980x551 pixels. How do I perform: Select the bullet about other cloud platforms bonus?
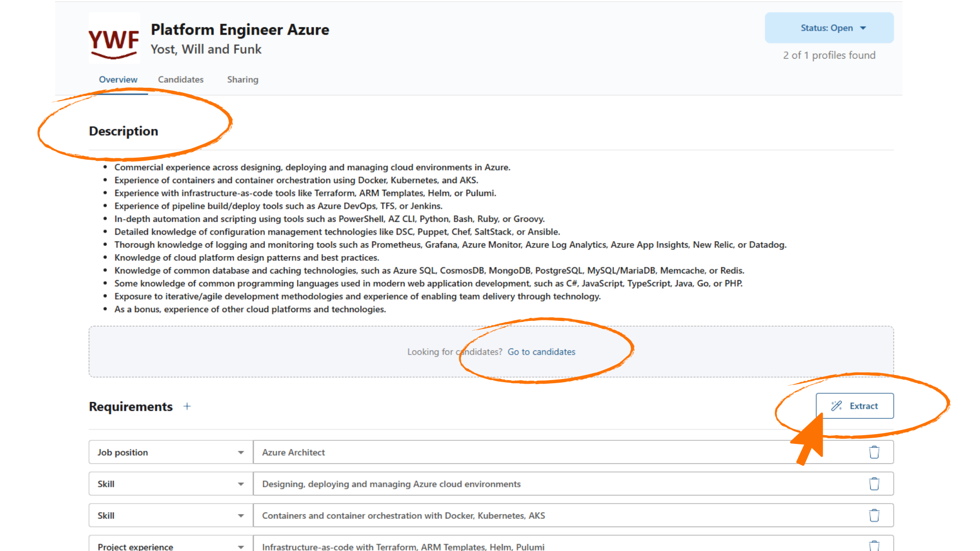tap(250, 309)
